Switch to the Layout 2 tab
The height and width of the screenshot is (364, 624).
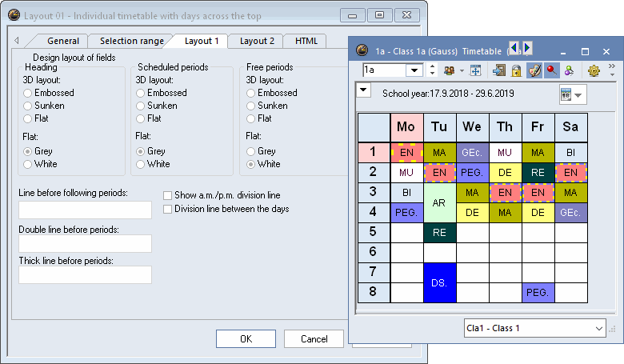[257, 41]
